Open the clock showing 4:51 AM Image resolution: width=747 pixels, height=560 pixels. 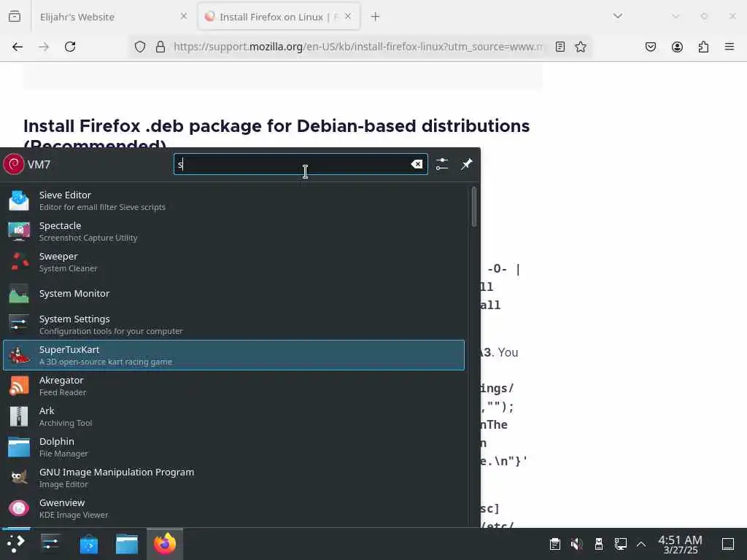681,544
